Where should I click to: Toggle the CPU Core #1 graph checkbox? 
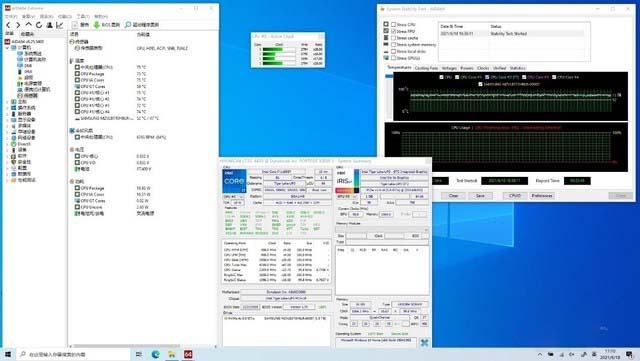pyautogui.click(x=457, y=77)
